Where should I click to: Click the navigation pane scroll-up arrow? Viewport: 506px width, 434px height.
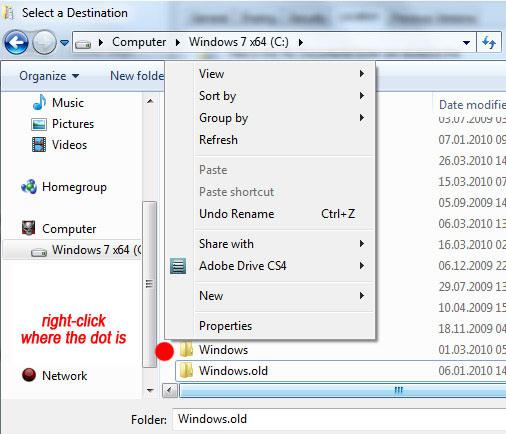tap(150, 101)
